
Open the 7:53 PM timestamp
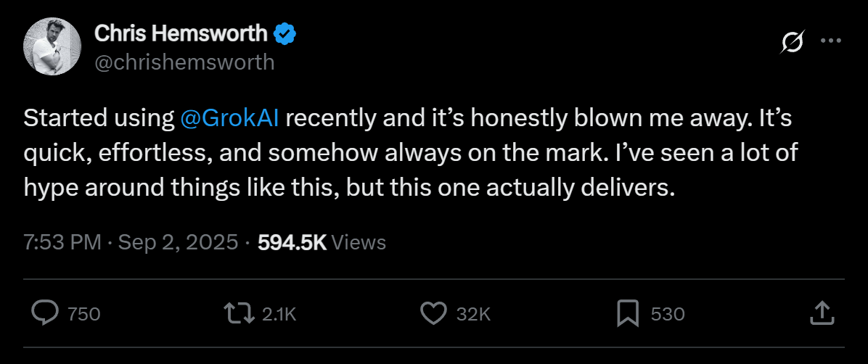tap(62, 242)
